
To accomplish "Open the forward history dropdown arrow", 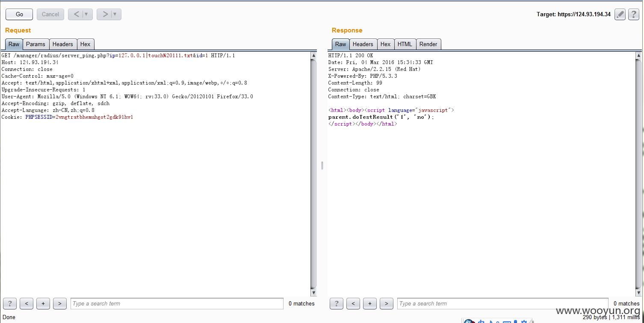I will point(115,14).
